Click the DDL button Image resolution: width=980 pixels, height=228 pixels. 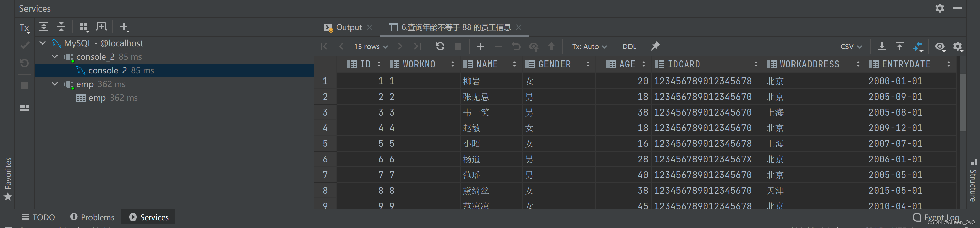click(629, 46)
